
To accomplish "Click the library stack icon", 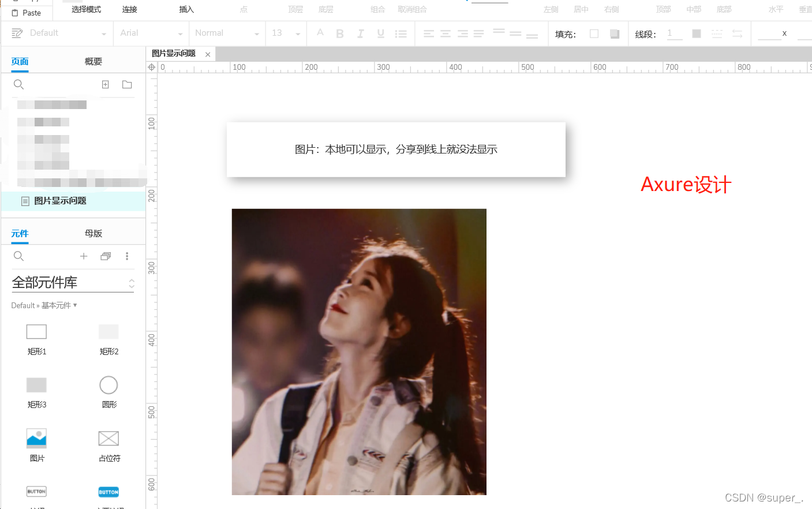I will 106,256.
